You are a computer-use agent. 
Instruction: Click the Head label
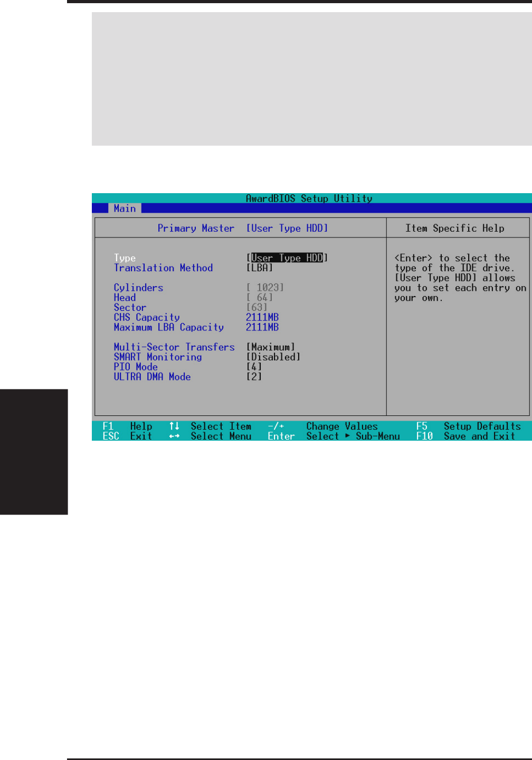(125, 298)
